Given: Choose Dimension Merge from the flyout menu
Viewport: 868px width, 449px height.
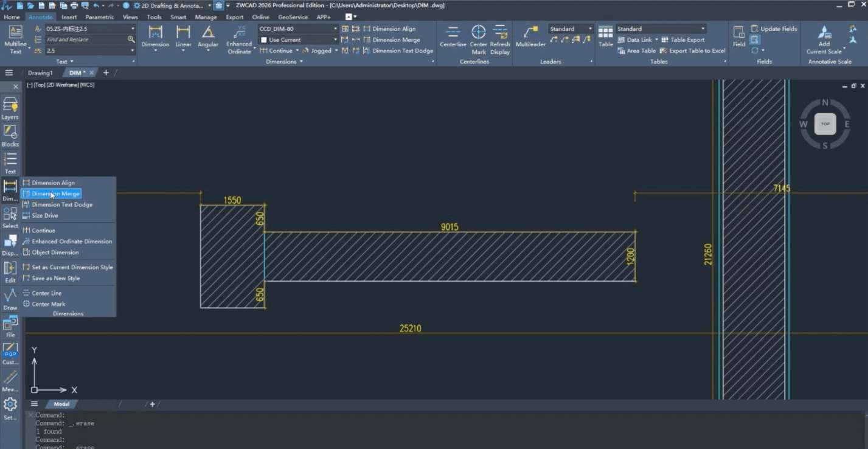Looking at the screenshot, I should coord(55,193).
